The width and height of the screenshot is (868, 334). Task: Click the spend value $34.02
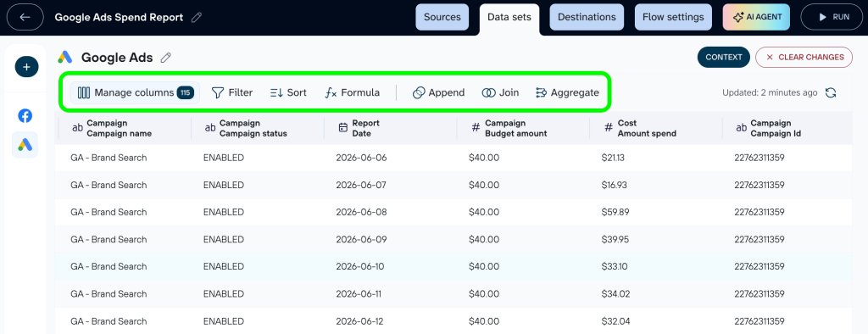(x=615, y=293)
